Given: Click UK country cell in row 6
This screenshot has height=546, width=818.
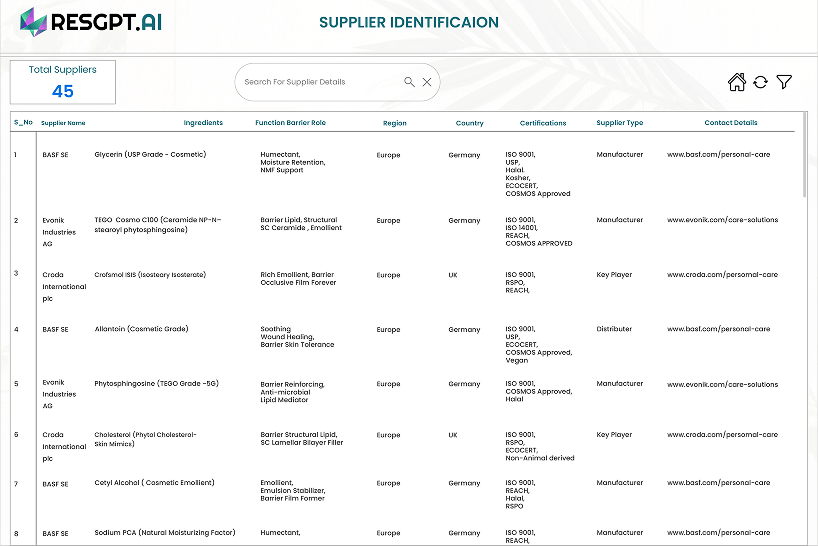Looking at the screenshot, I should click(x=453, y=435).
